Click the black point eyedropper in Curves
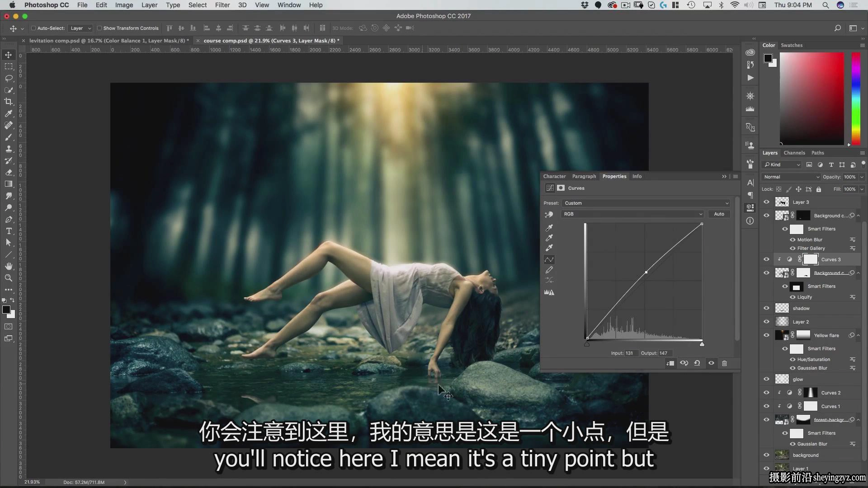The height and width of the screenshot is (488, 868). (x=549, y=228)
